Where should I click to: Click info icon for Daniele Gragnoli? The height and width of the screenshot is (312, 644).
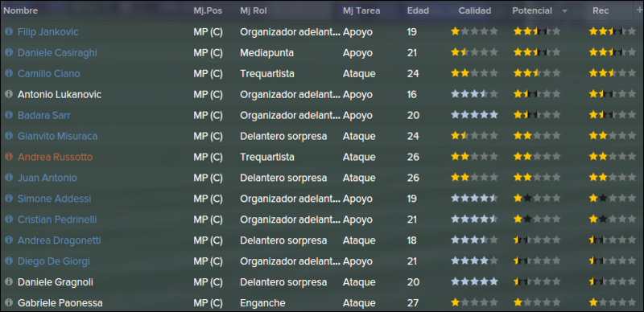(9, 282)
